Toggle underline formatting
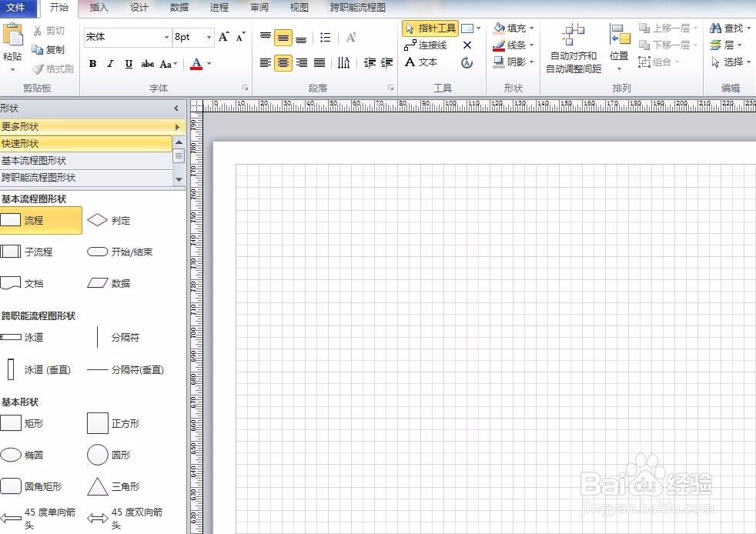 pos(129,64)
